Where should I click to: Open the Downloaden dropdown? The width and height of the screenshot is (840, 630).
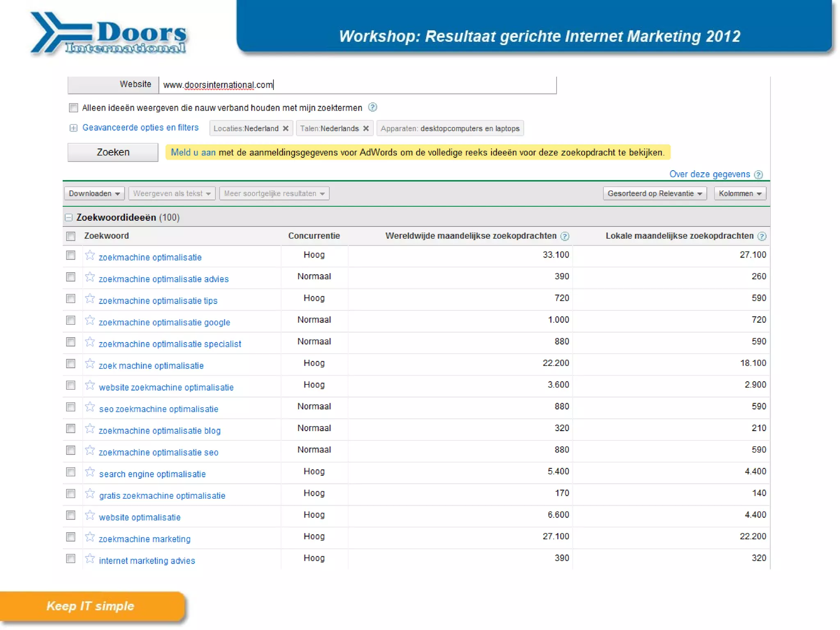pos(94,194)
